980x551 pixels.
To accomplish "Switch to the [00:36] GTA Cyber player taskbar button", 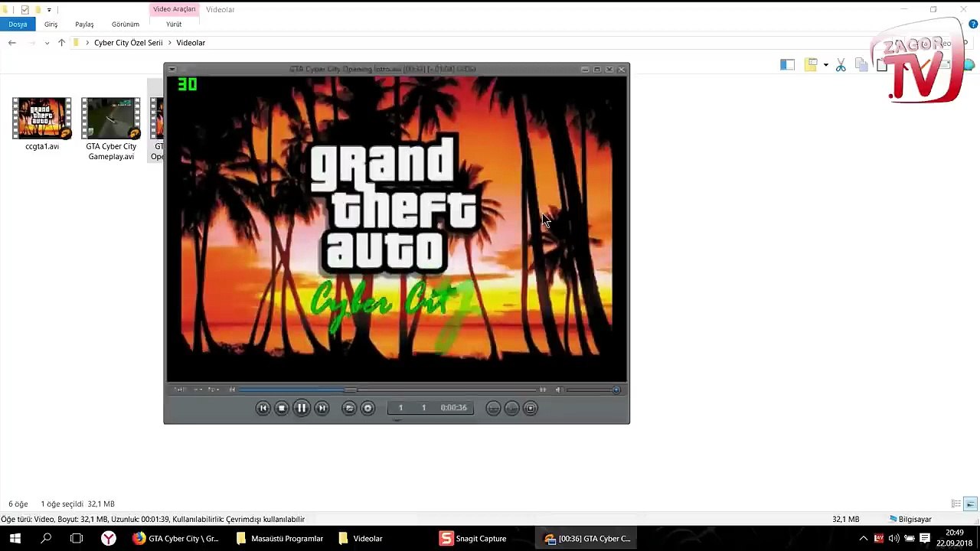I will (x=587, y=538).
